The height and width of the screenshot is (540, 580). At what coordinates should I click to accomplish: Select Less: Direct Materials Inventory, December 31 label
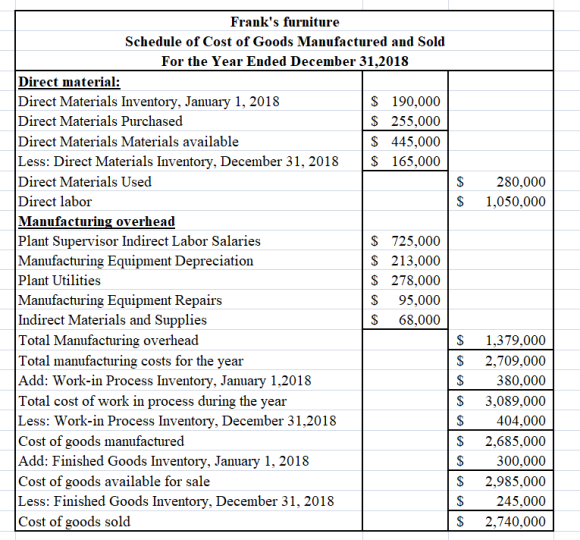178,162
